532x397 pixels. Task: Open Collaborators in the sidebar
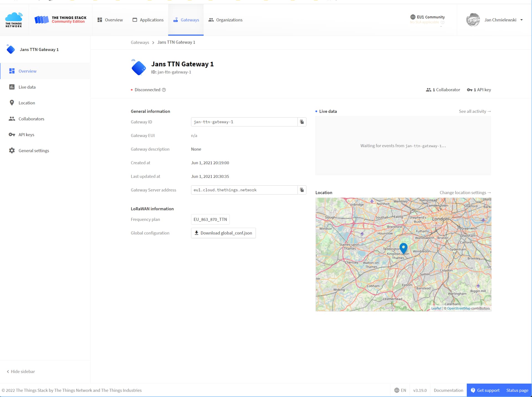[x=45, y=119]
